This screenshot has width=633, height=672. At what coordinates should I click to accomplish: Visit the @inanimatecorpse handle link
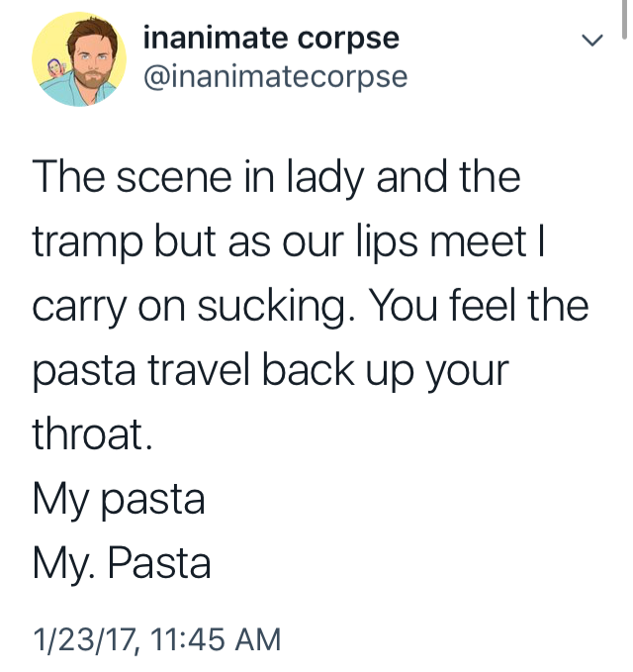coord(275,77)
